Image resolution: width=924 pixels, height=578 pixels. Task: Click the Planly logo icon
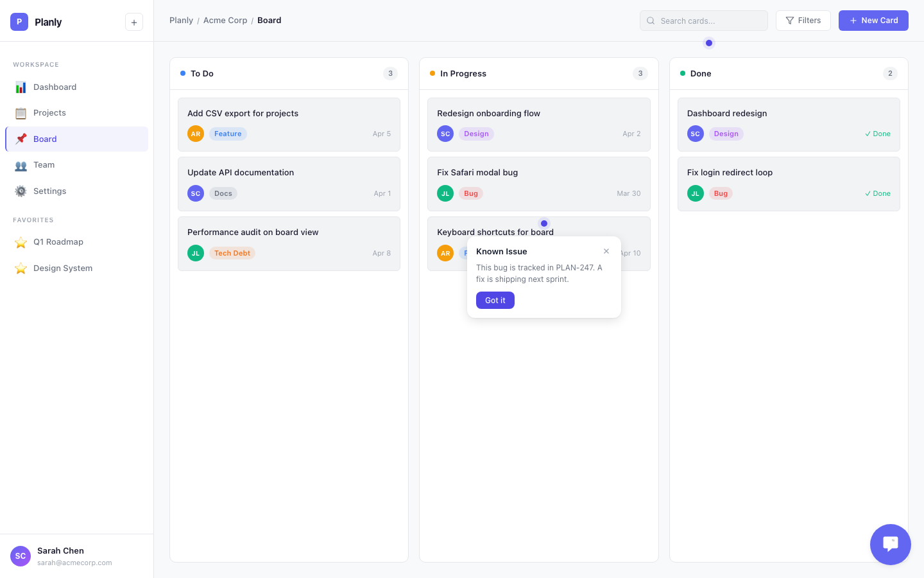(x=19, y=22)
